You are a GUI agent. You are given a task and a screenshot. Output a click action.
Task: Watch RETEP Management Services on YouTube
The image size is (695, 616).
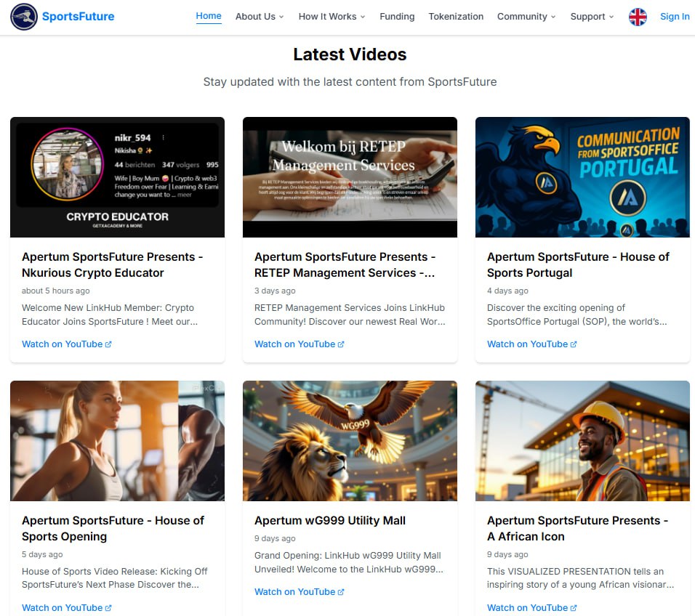(x=299, y=344)
